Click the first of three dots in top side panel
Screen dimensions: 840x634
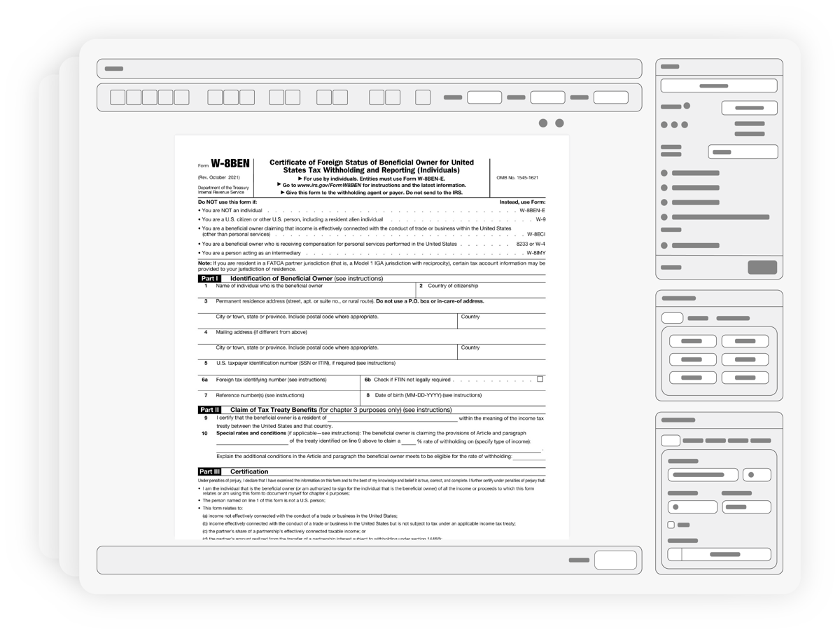pos(664,125)
